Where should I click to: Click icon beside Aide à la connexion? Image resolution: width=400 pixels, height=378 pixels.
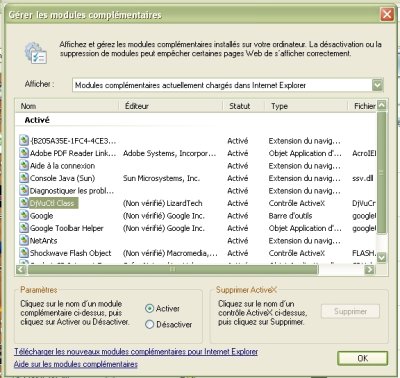pos(24,165)
